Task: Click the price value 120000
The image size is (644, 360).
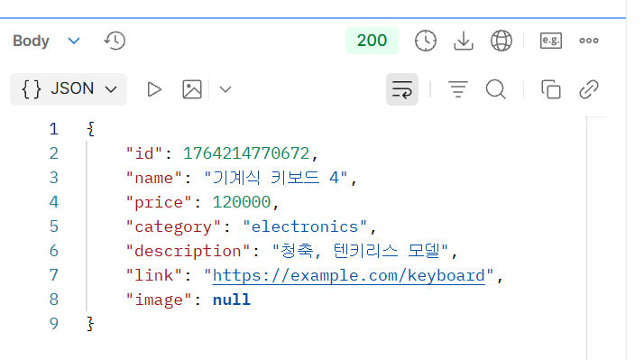Action: coord(242,202)
